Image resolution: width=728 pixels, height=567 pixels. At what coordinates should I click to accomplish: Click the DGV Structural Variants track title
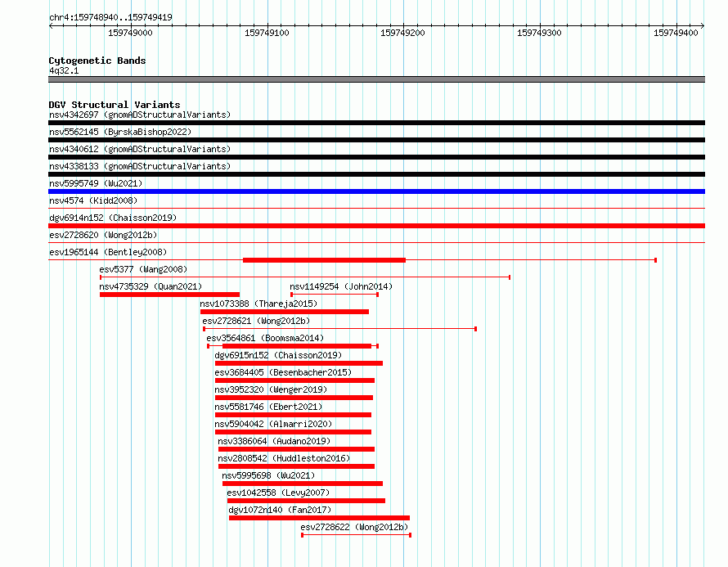coord(115,105)
